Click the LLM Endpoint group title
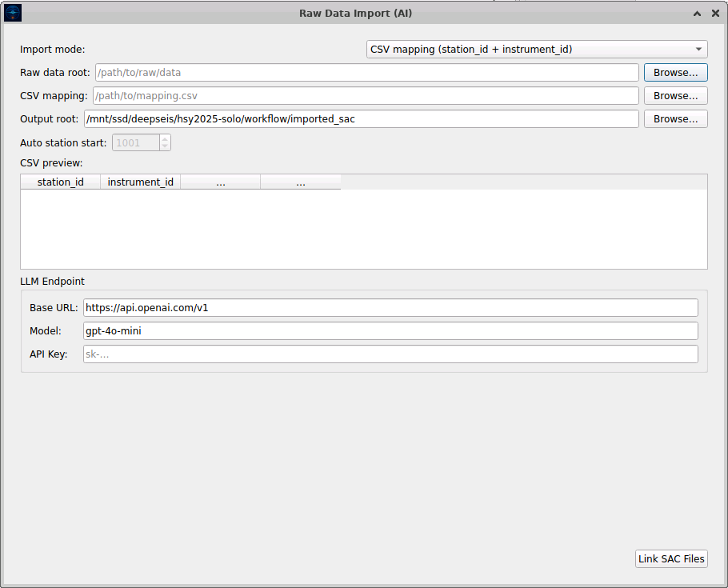Viewport: 728px width, 588px height. (53, 282)
